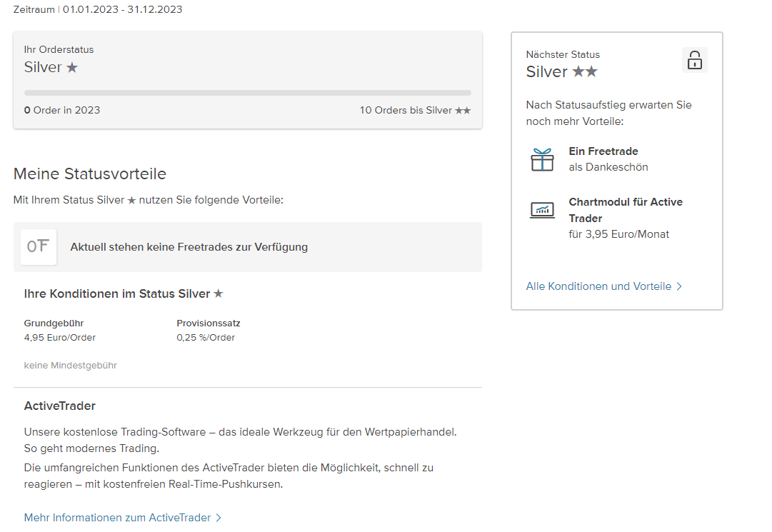This screenshot has height=532, width=772.
Task: Click the chevron after Alle Konditionen und Vorteile
Action: (679, 286)
